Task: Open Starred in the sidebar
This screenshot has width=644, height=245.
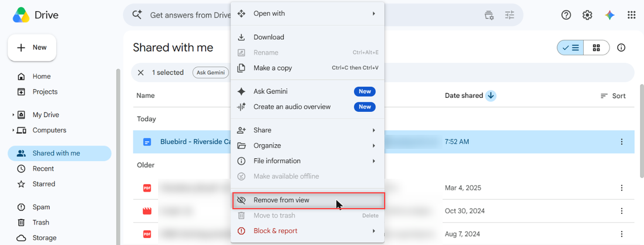Action: 43,184
